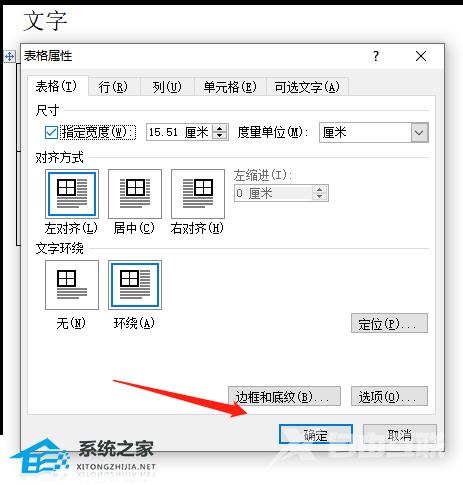Expand the 度量单位 dropdown

[x=419, y=133]
